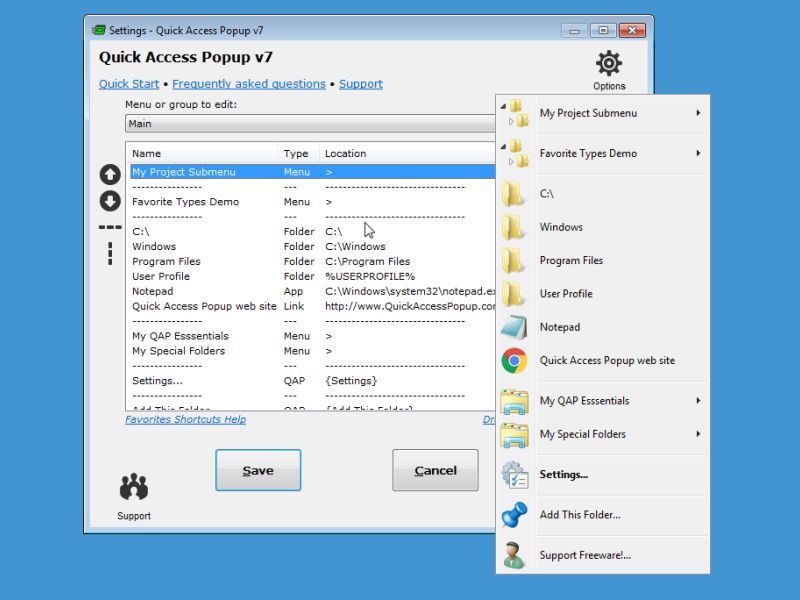Screen dimensions: 800x600
Task: Choose Program Files from popup menu
Action: 571,260
